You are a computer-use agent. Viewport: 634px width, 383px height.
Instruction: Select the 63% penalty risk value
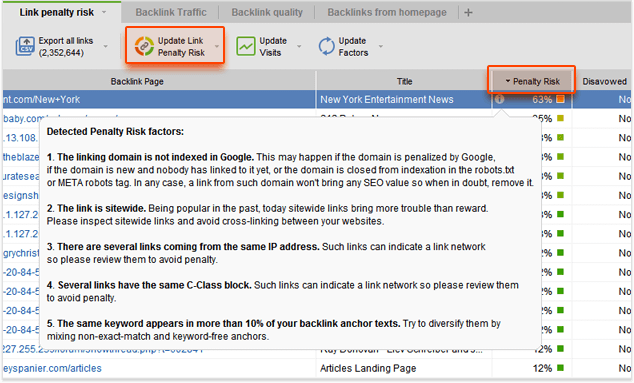coord(542,99)
